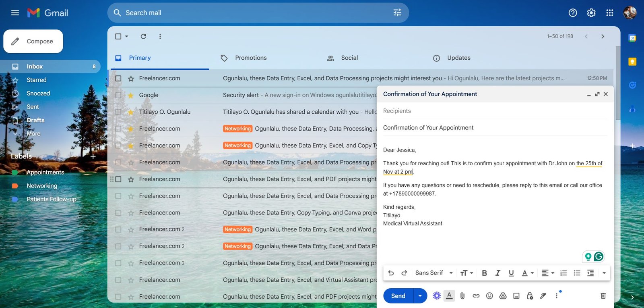Toggle underline formatting
Image resolution: width=644 pixels, height=308 pixels.
coord(511,273)
